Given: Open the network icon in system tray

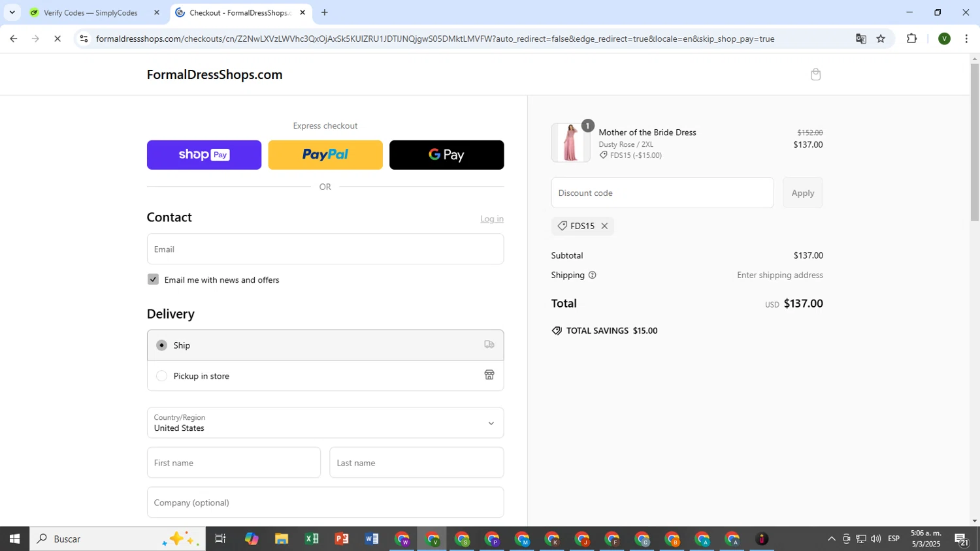Looking at the screenshot, I should 861,539.
